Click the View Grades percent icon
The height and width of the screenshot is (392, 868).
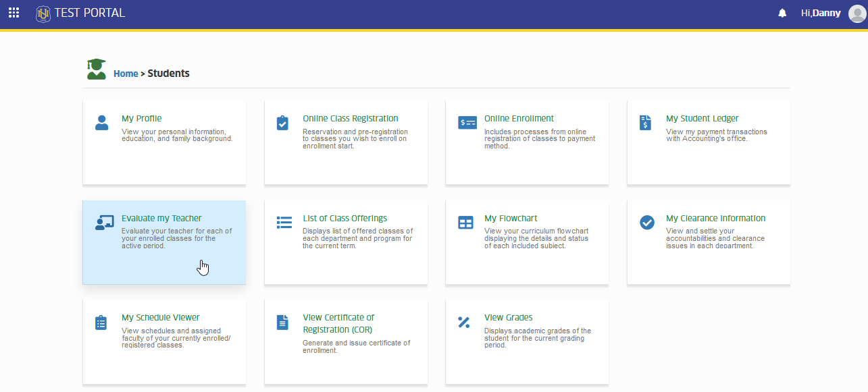464,323
